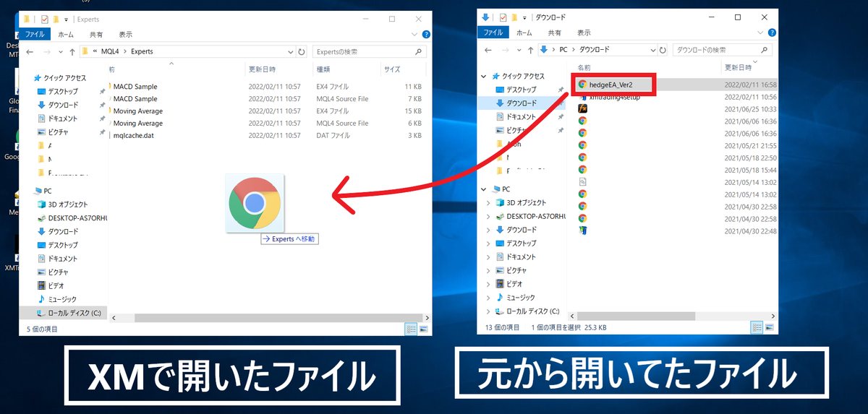Expand ビデオ node in Downloads sidebar

pyautogui.click(x=490, y=284)
